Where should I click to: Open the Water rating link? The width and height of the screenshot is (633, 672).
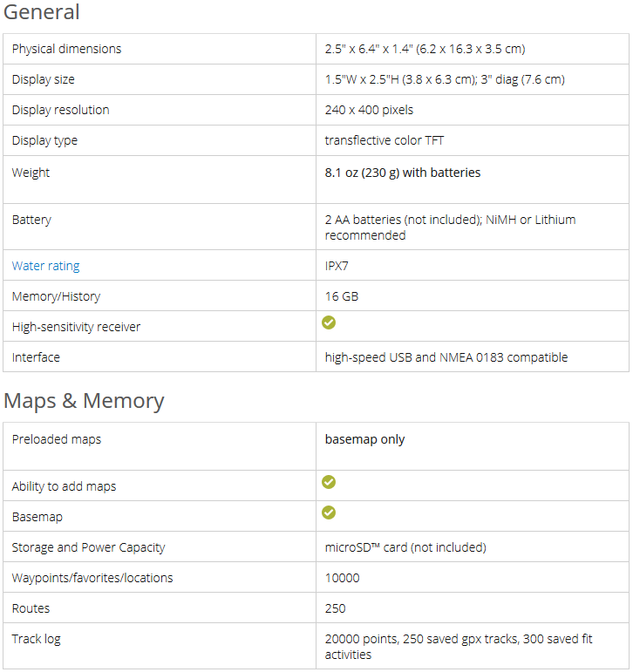45,266
